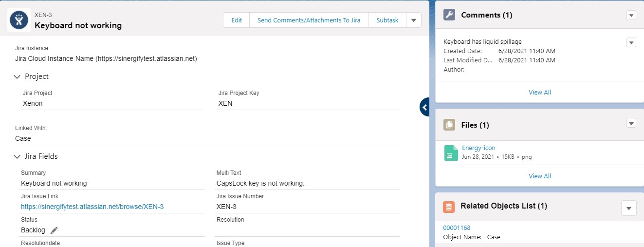Click the pencil icon next to Backlog status
This screenshot has width=644, height=247.
tap(54, 230)
